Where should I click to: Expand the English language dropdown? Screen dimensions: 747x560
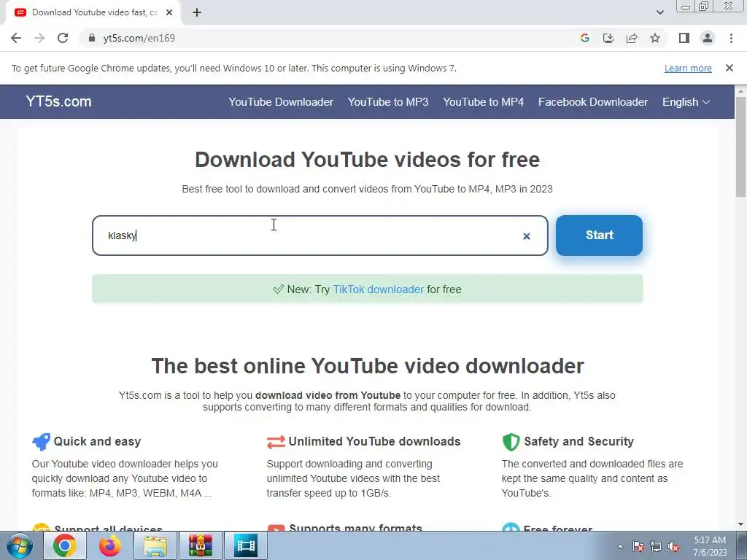coord(686,102)
